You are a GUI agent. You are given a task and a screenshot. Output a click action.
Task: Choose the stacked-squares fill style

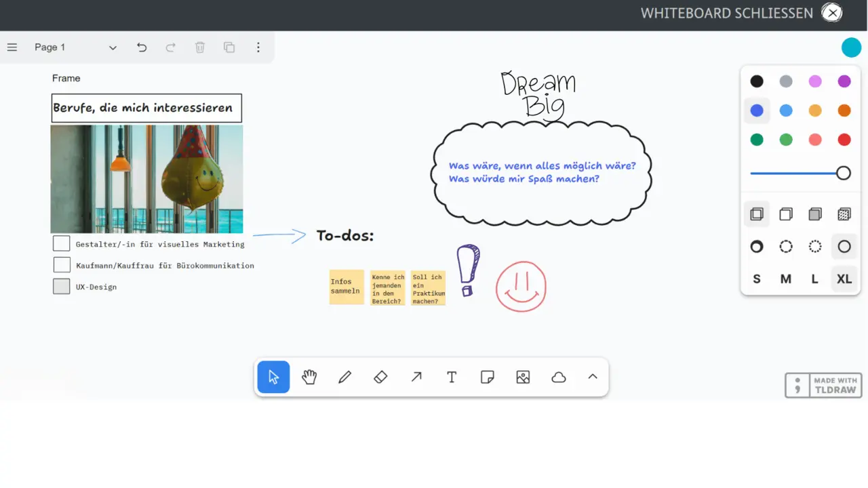tap(757, 214)
